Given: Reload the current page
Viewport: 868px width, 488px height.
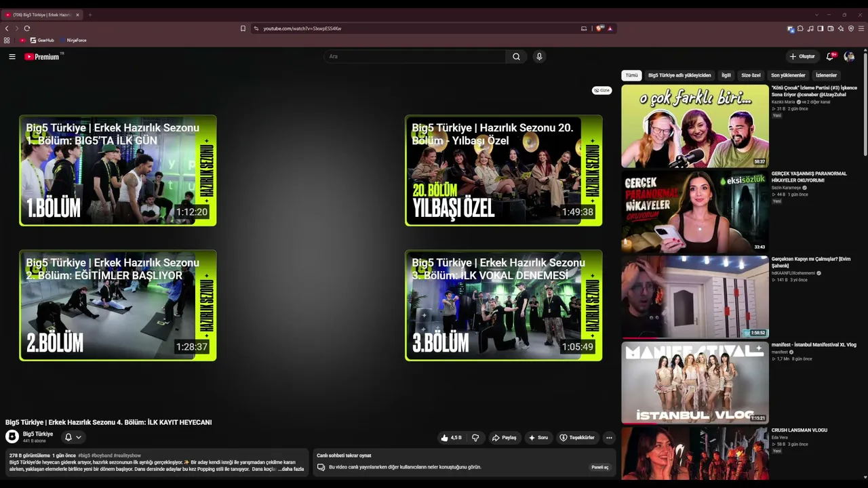Looking at the screenshot, I should pos(27,28).
